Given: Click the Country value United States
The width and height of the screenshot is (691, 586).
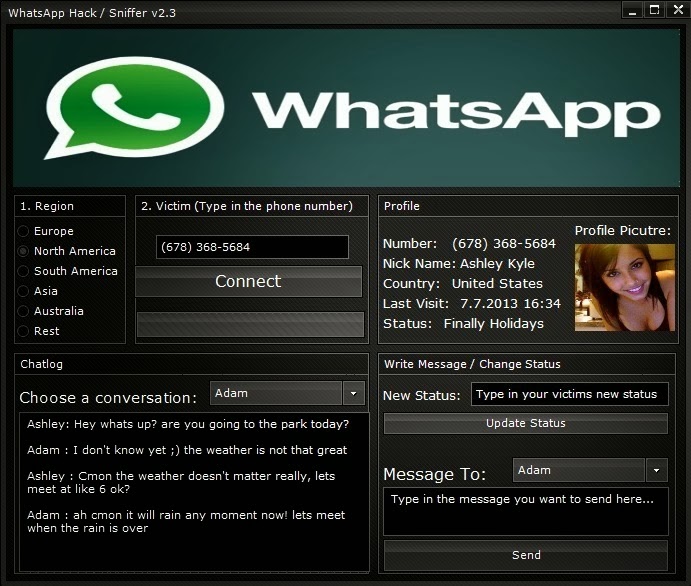Looking at the screenshot, I should 497,283.
